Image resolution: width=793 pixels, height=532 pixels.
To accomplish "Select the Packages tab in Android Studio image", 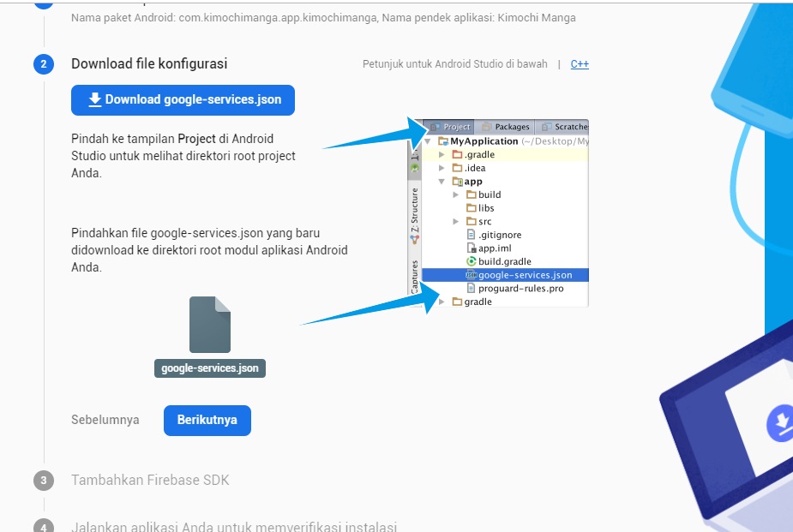I will 505,127.
